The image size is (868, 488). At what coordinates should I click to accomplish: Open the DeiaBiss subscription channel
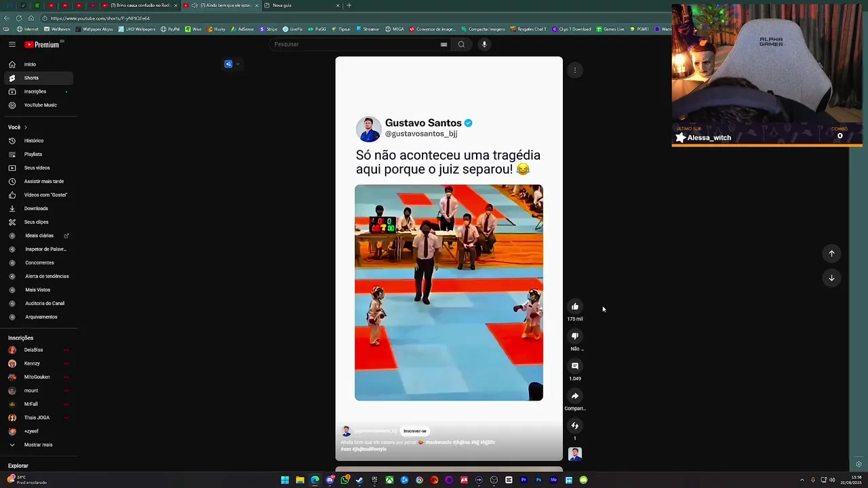39,350
